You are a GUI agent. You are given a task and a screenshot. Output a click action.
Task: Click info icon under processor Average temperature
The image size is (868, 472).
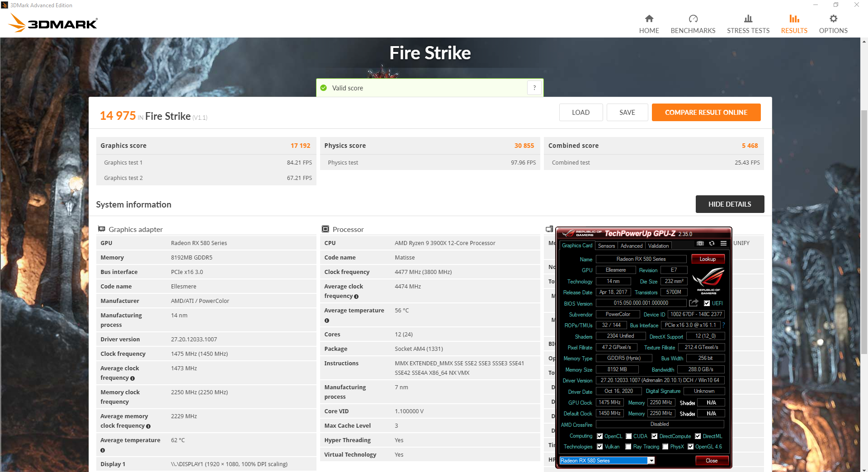point(327,321)
